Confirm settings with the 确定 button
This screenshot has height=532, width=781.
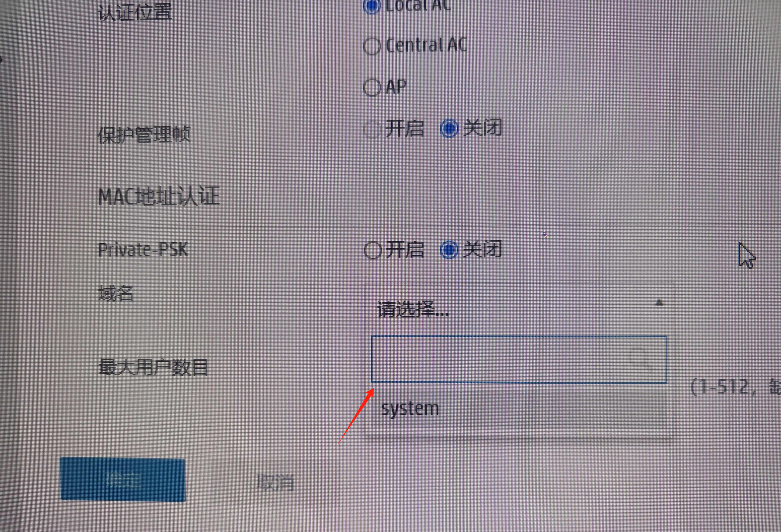tap(123, 479)
